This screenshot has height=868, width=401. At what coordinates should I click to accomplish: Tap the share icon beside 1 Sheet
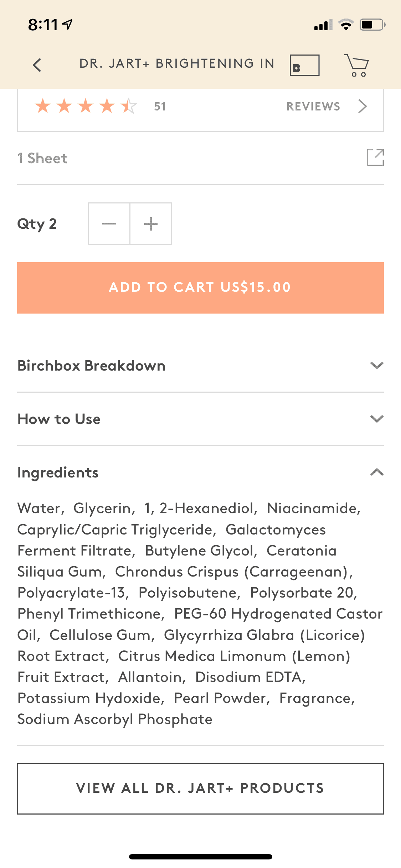pyautogui.click(x=375, y=157)
